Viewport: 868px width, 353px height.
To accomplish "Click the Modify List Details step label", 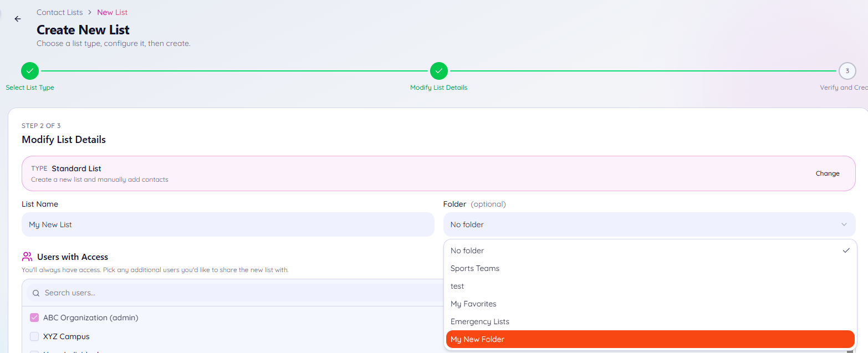I will tap(439, 88).
